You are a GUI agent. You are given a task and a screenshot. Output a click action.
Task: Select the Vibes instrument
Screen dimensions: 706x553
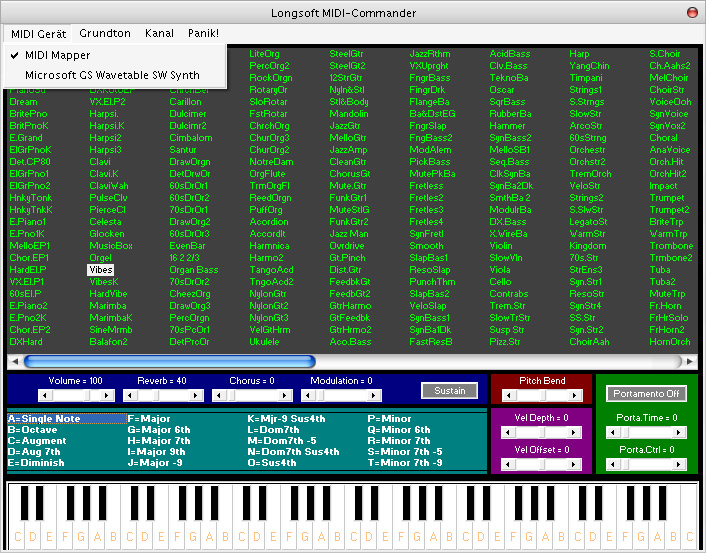point(100,270)
